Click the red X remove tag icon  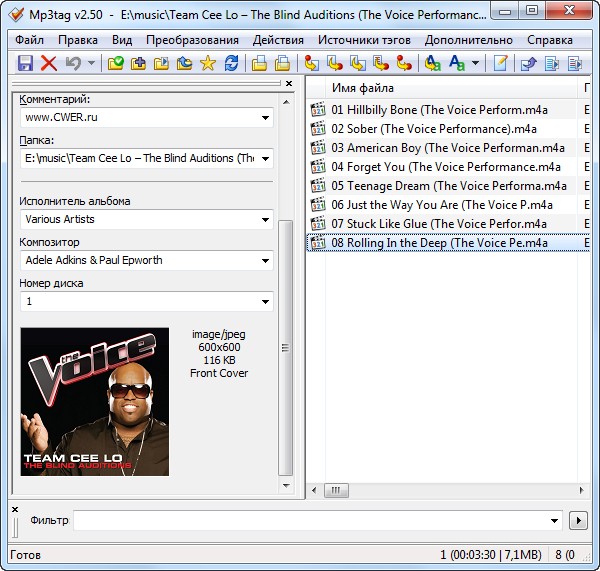[x=49, y=63]
